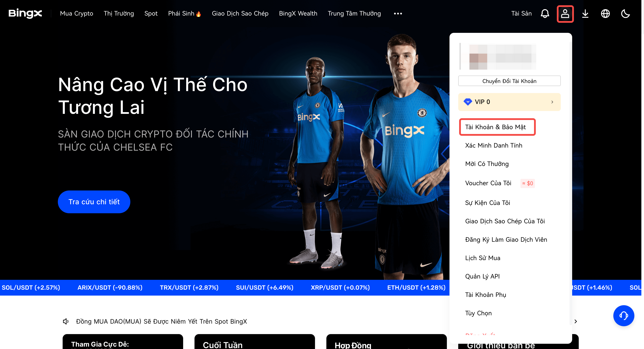Viewport: 644px width, 349px height.
Task: Open Quản Lý API entry
Action: (x=482, y=276)
